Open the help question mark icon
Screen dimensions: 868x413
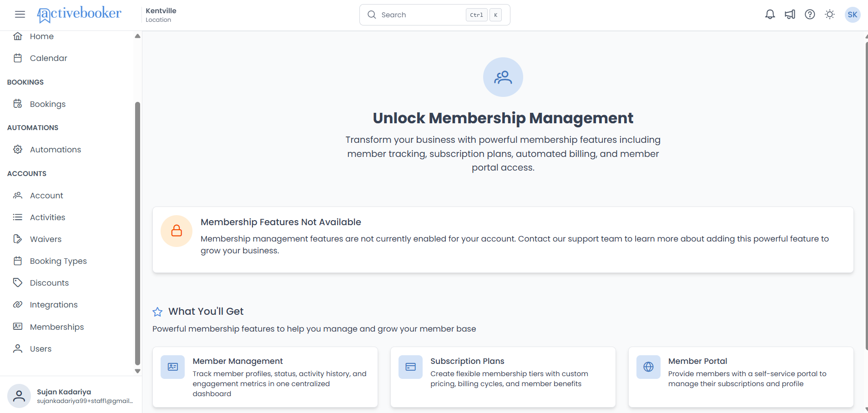(x=810, y=15)
